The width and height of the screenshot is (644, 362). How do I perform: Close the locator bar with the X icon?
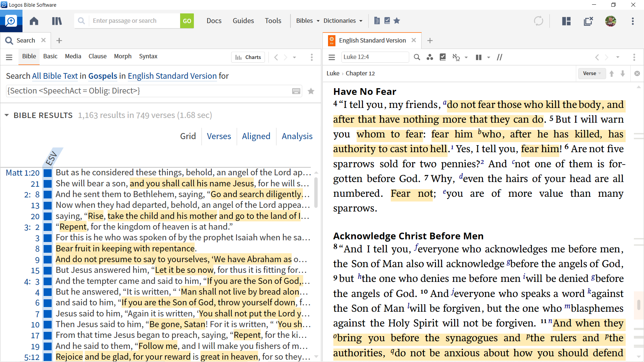coord(637,73)
